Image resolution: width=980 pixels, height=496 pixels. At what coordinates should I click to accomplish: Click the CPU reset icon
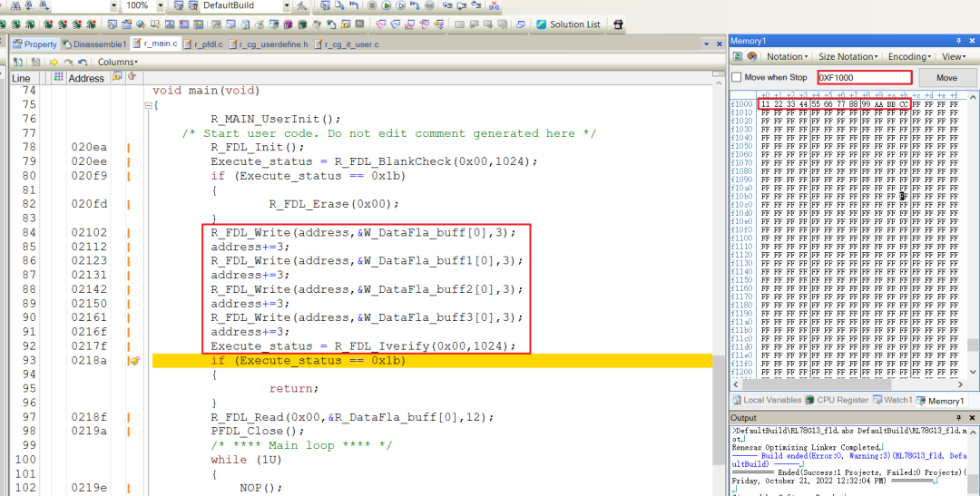(x=354, y=5)
